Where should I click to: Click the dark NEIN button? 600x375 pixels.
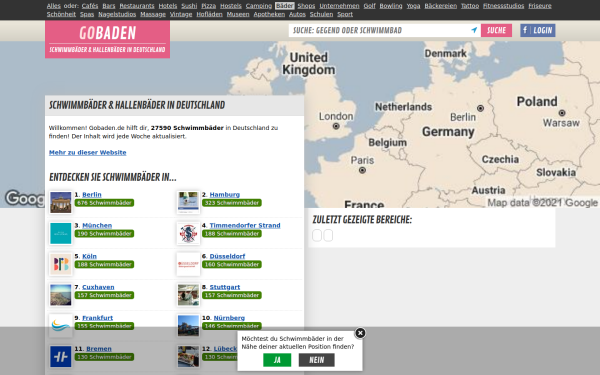tap(316, 360)
